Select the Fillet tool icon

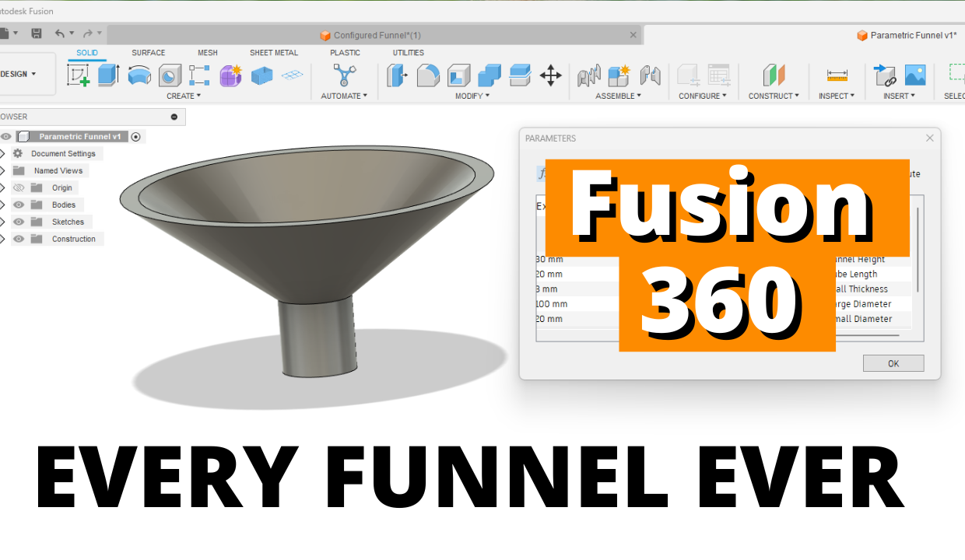[x=428, y=75]
